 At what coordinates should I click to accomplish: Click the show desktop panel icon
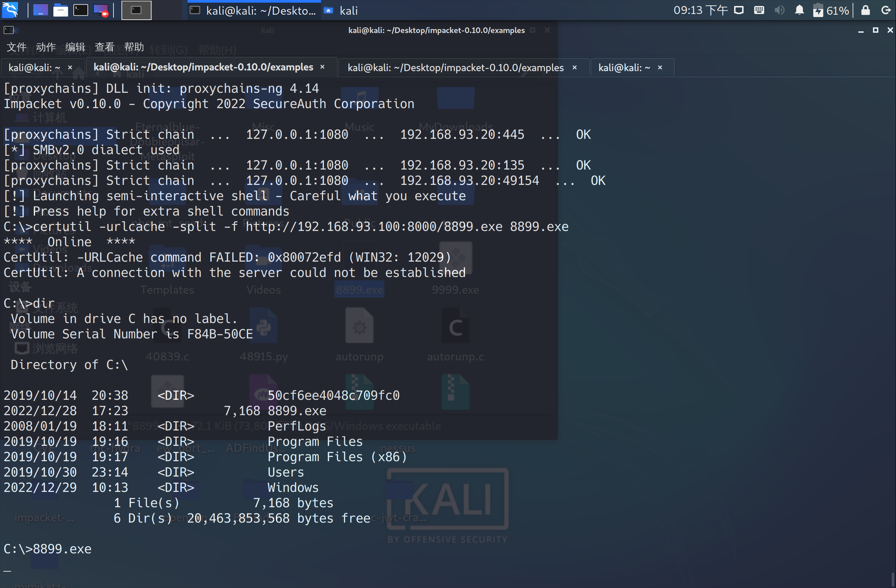point(41,10)
